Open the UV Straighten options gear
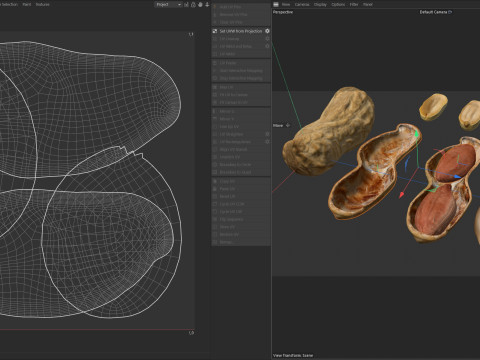The height and width of the screenshot is (360, 480). coord(267,134)
